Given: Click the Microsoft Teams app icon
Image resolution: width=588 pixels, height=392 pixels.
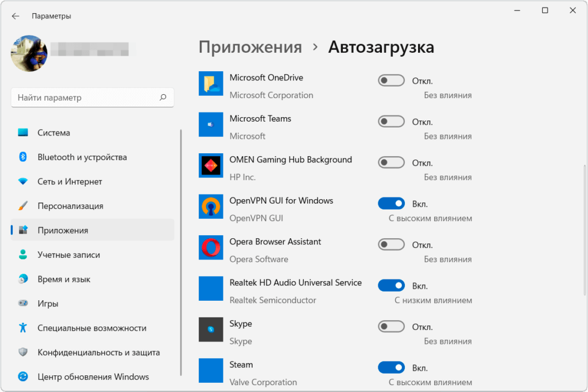Looking at the screenshot, I should [x=211, y=125].
